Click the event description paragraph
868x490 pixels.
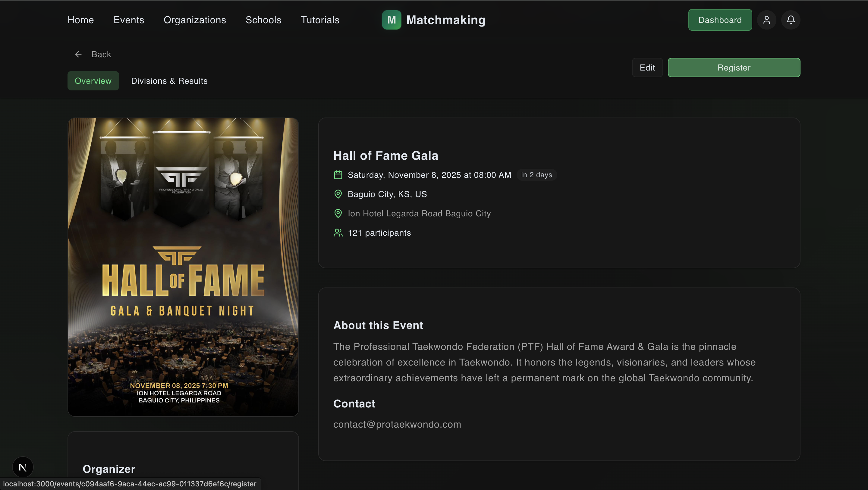[544, 362]
